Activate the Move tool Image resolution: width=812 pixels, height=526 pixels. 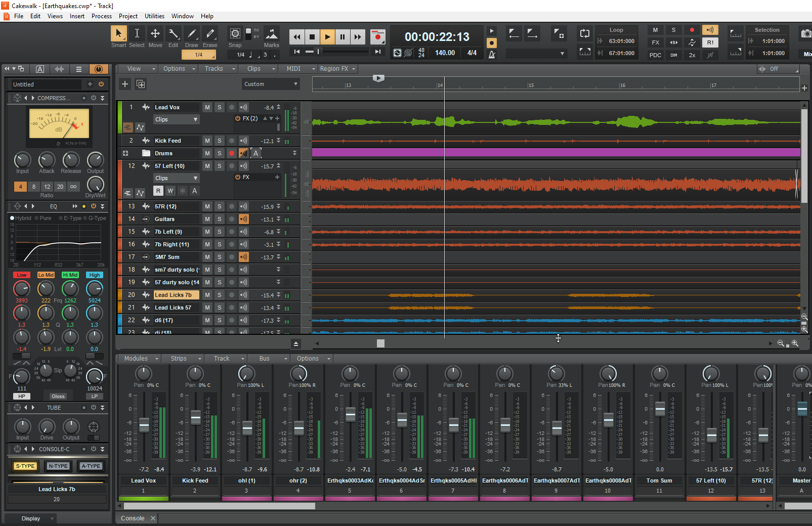(155, 33)
